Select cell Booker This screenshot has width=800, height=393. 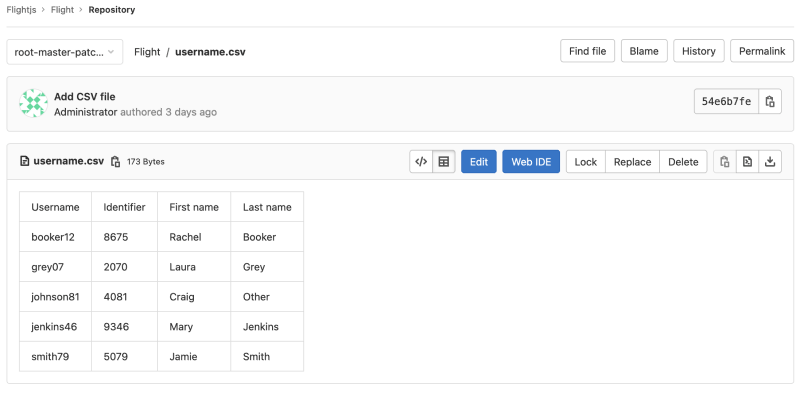[267, 237]
